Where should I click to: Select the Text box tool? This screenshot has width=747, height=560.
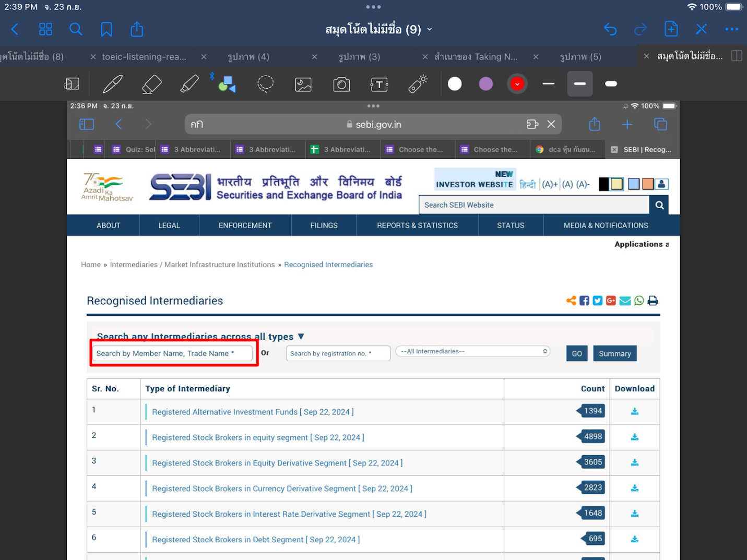[x=380, y=84]
